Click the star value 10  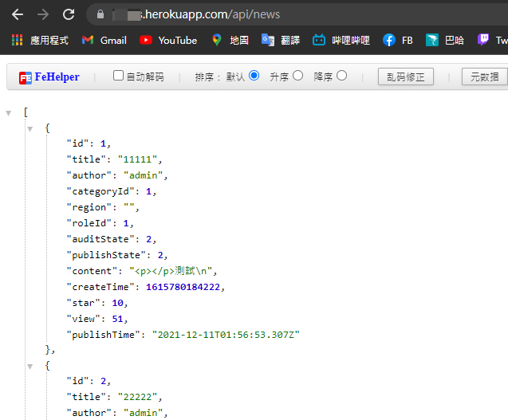tap(117, 303)
